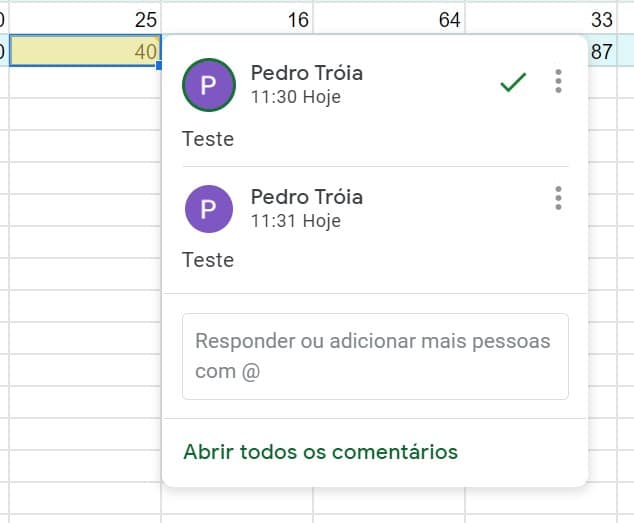The width and height of the screenshot is (634, 523).
Task: Select the cell containing 16
Action: 237,18
